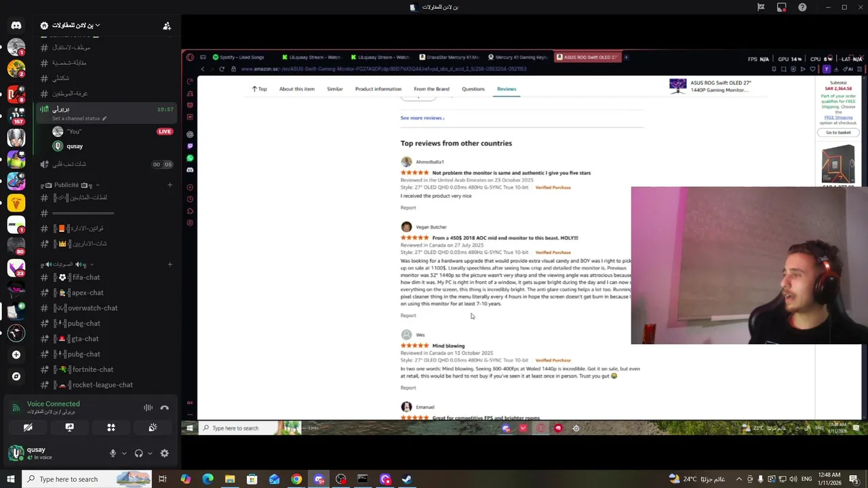Click the LIVE badge next to "You"
Screen dimensions: 868x488
coord(165,131)
